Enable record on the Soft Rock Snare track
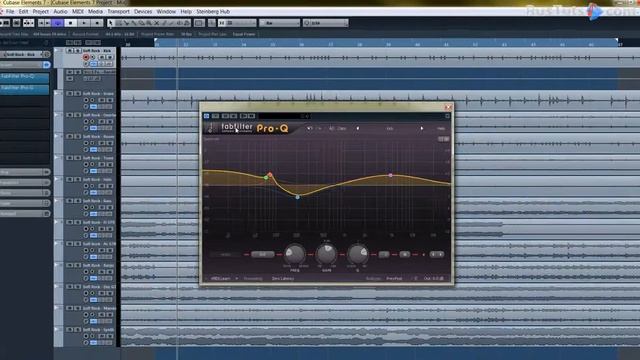The height and width of the screenshot is (360, 640). 86,100
